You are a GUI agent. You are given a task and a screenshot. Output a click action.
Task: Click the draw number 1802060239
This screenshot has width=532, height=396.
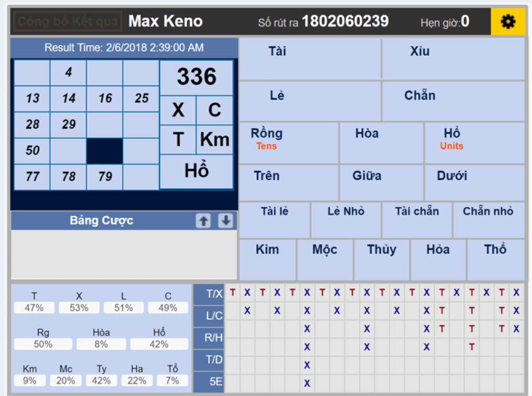345,21
